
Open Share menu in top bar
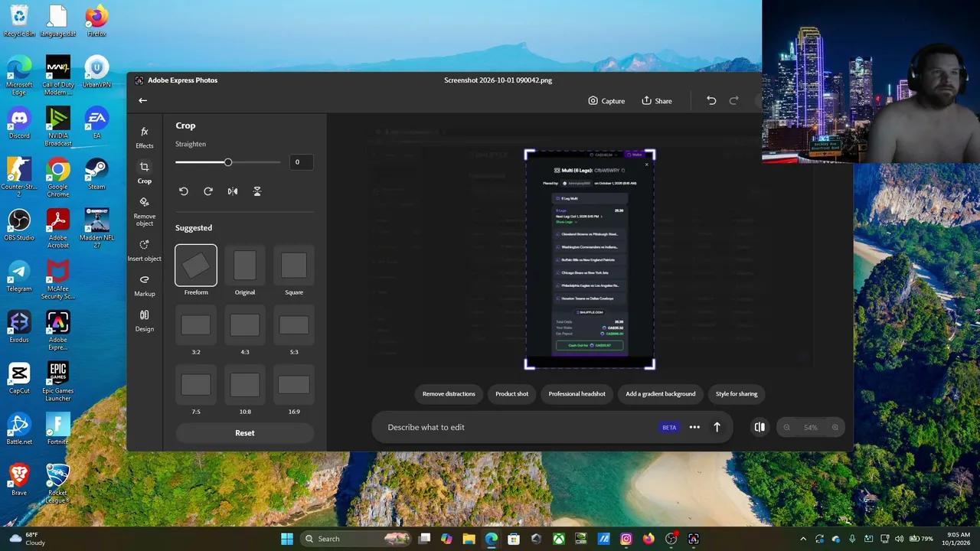coord(657,101)
